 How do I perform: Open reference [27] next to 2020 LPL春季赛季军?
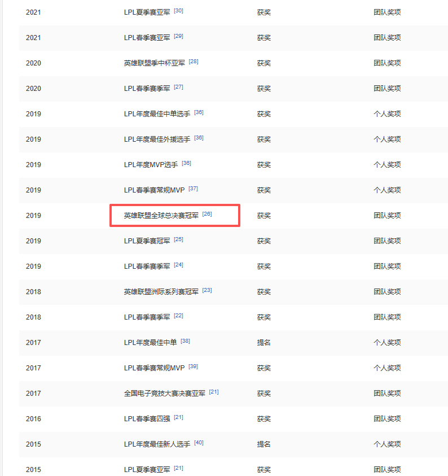coord(178,87)
